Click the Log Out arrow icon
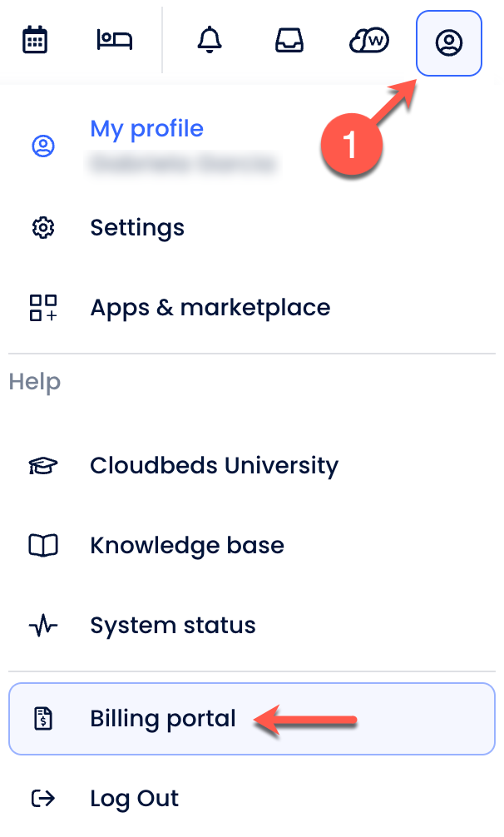The image size is (504, 837). [x=42, y=800]
